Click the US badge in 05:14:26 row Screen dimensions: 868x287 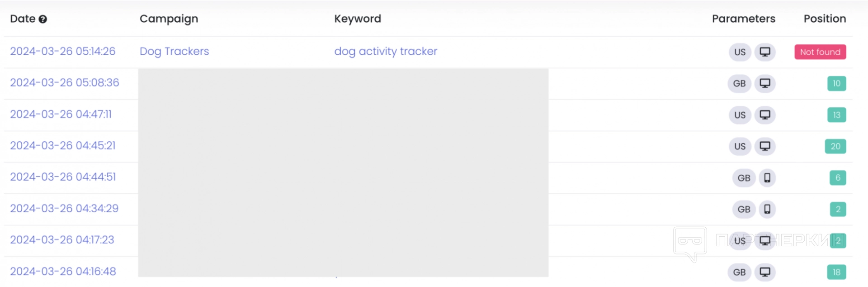740,52
